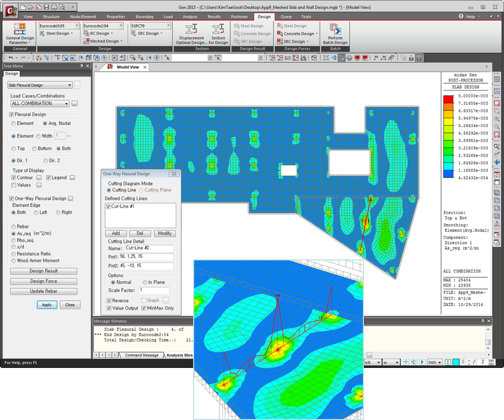Switch to the Pushover tab
This screenshot has height=420, width=504.
pyautogui.click(x=239, y=17)
